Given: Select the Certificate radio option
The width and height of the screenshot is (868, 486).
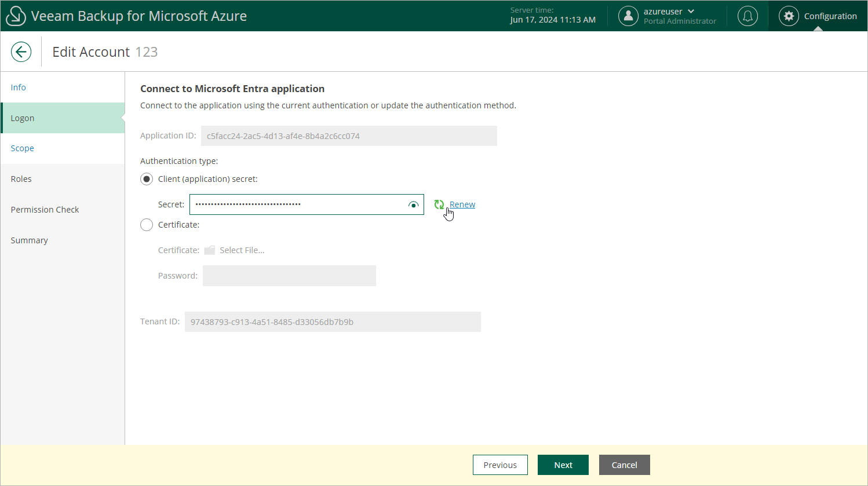Looking at the screenshot, I should [x=147, y=225].
